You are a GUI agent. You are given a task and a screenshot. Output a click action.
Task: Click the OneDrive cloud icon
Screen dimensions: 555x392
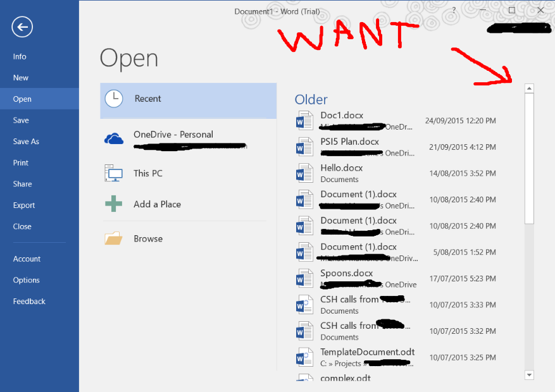coord(114,138)
